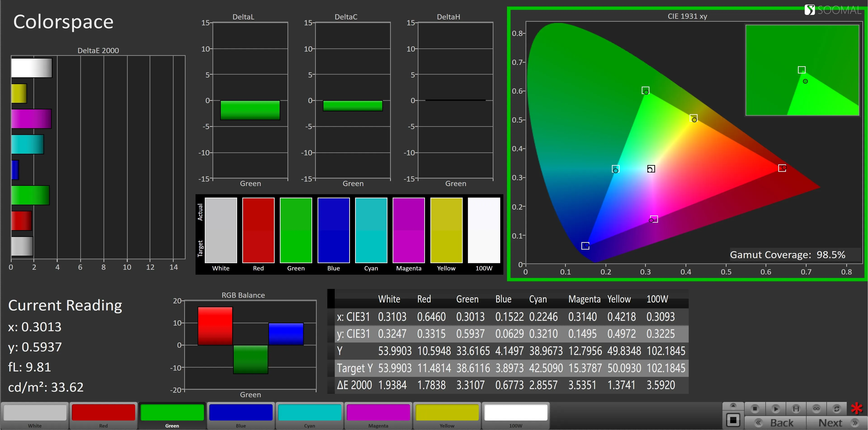Click the zoomed gamut inset in CIE chart

tap(802, 70)
